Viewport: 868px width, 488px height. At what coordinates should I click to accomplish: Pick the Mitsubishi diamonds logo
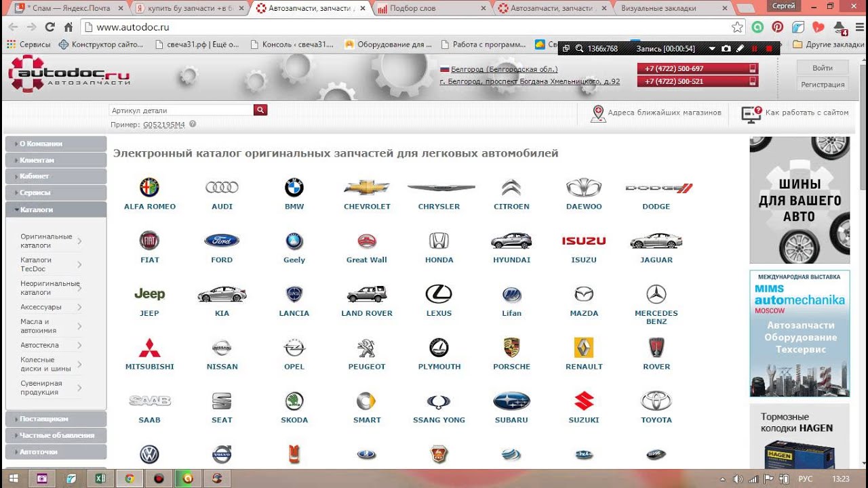pos(149,348)
